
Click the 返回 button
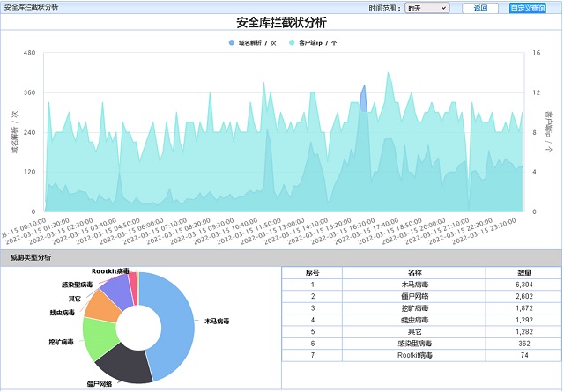[x=479, y=8]
